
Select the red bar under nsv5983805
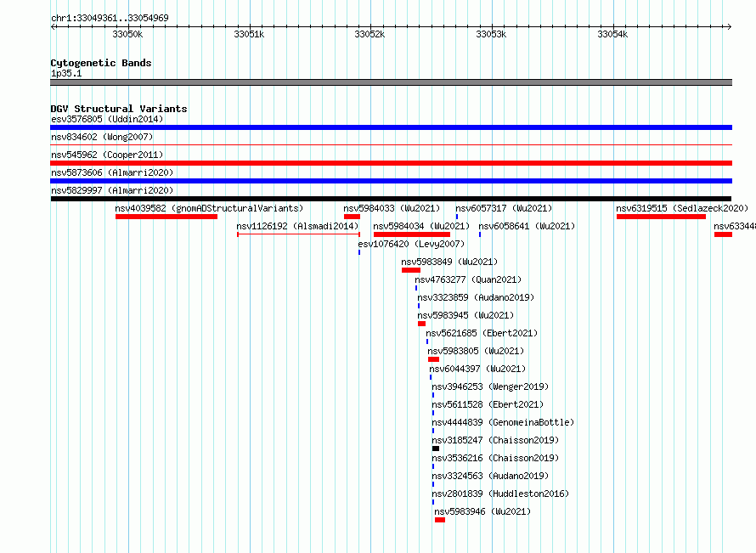click(433, 359)
